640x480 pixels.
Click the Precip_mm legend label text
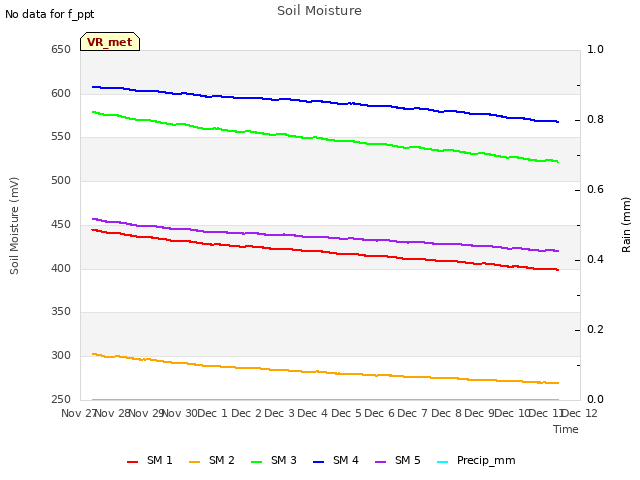486,461
